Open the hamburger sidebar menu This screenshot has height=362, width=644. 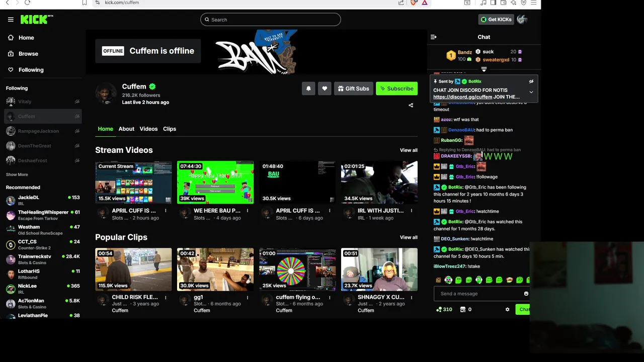11,20
